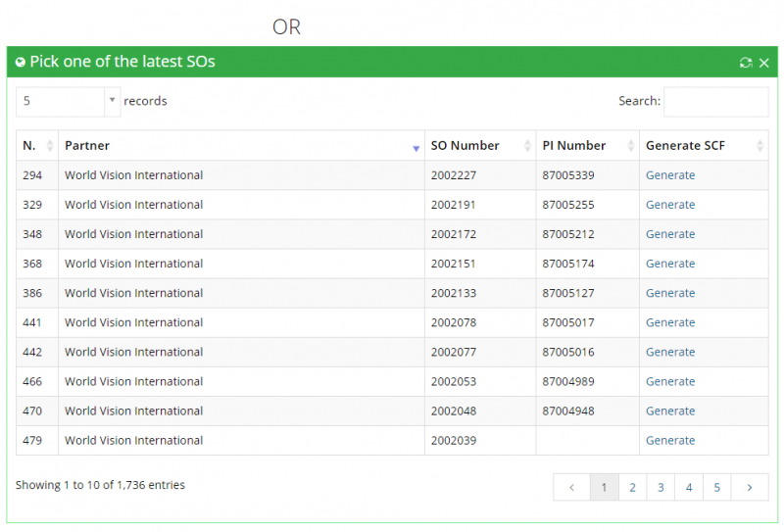This screenshot has height=532, width=784.
Task: Sort by Generate SCF column header
Action: click(x=759, y=146)
